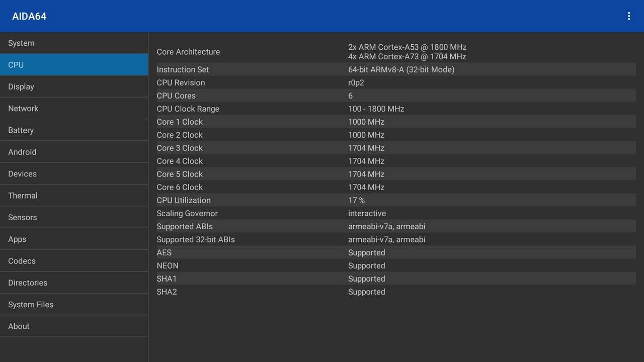Select the Core 2 Clock row
The height and width of the screenshot is (362, 644).
pos(396,135)
